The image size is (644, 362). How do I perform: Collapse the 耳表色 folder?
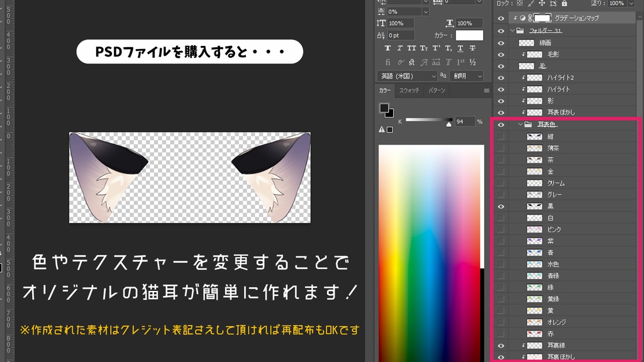pos(519,124)
